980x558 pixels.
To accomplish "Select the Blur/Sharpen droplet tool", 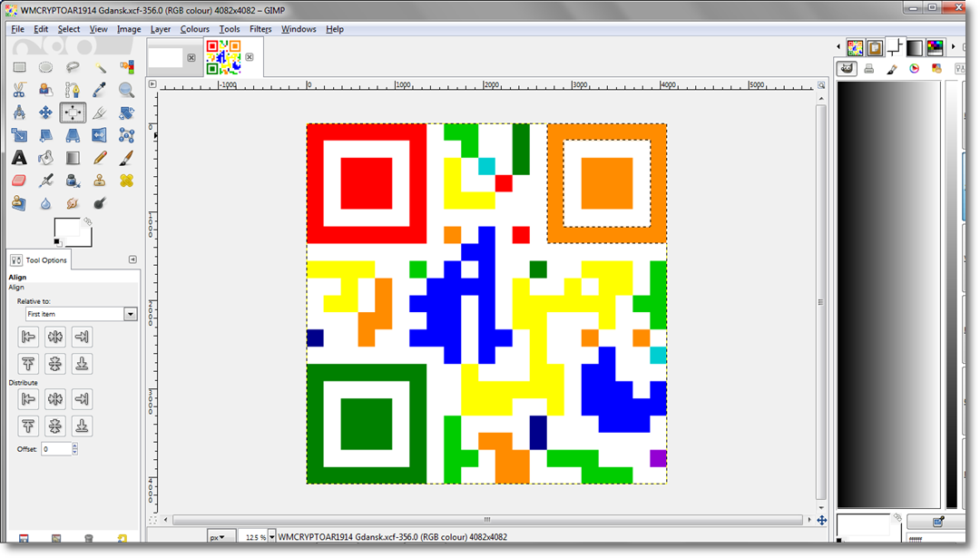I will pos(45,203).
